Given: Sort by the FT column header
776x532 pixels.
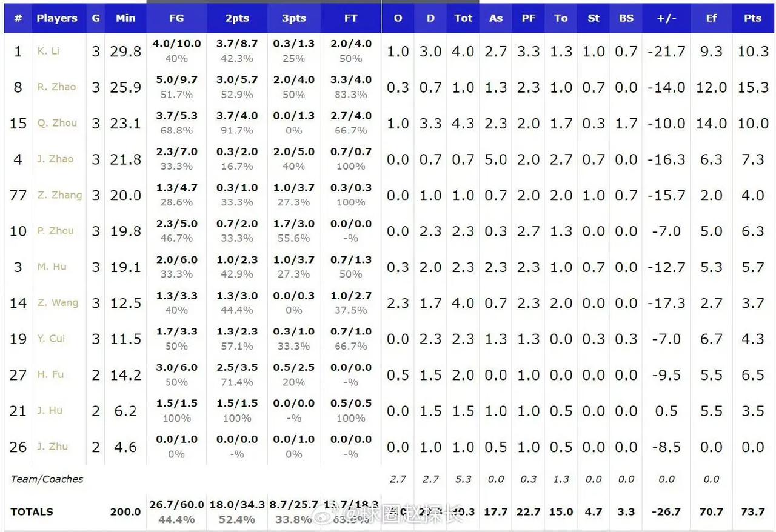Looking at the screenshot, I should (x=351, y=18).
